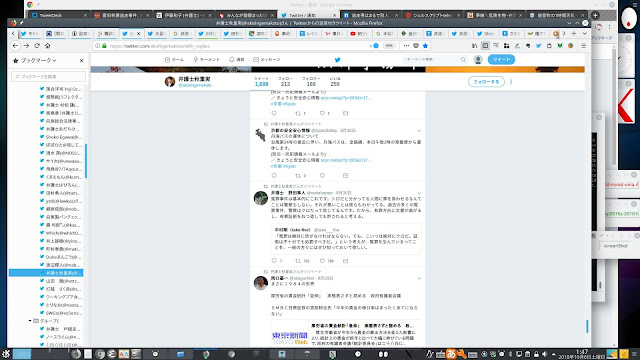Open the three-dot menu beside フォローする
Viewport: 640px width, 360px height.
tap(511, 82)
